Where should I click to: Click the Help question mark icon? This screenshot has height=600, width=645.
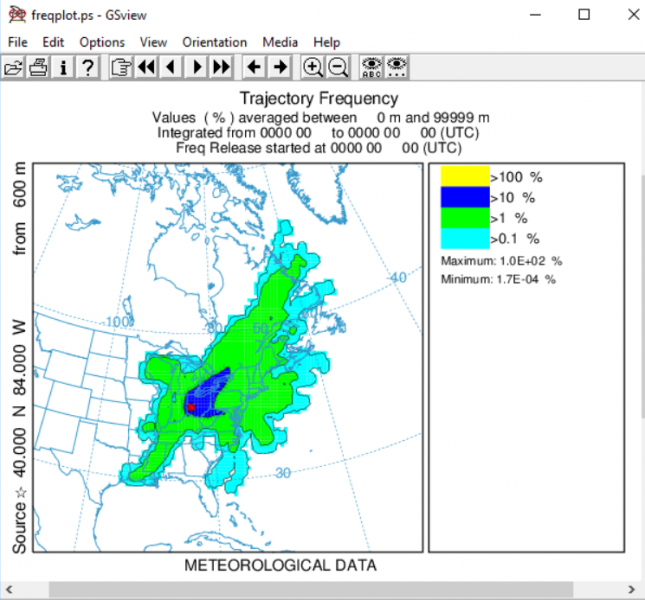tap(88, 67)
